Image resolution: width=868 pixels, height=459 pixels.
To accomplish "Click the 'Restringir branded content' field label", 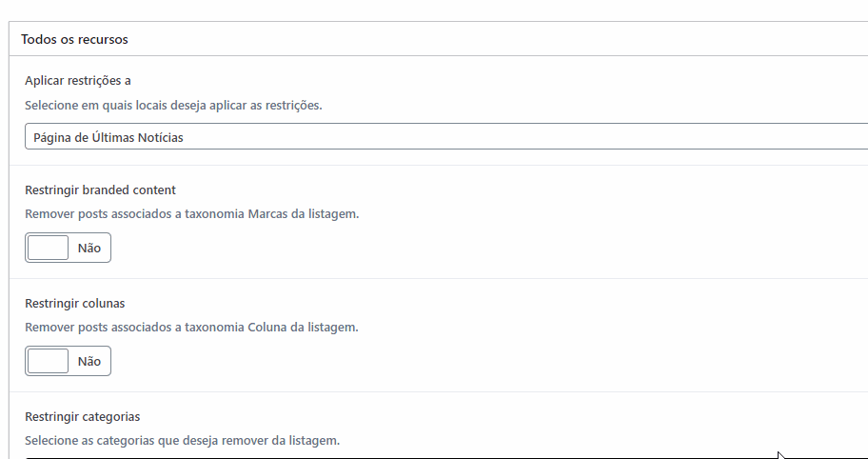I will coord(100,190).
